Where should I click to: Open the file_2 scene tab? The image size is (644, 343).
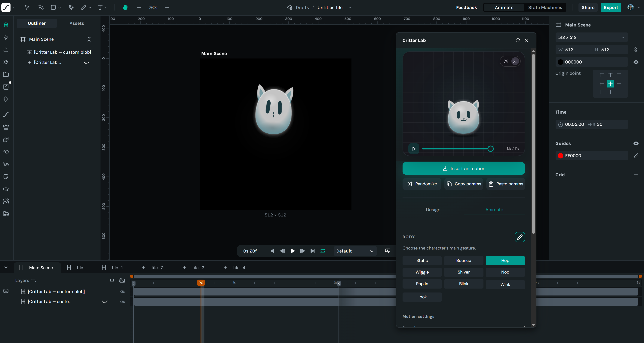tap(152, 268)
